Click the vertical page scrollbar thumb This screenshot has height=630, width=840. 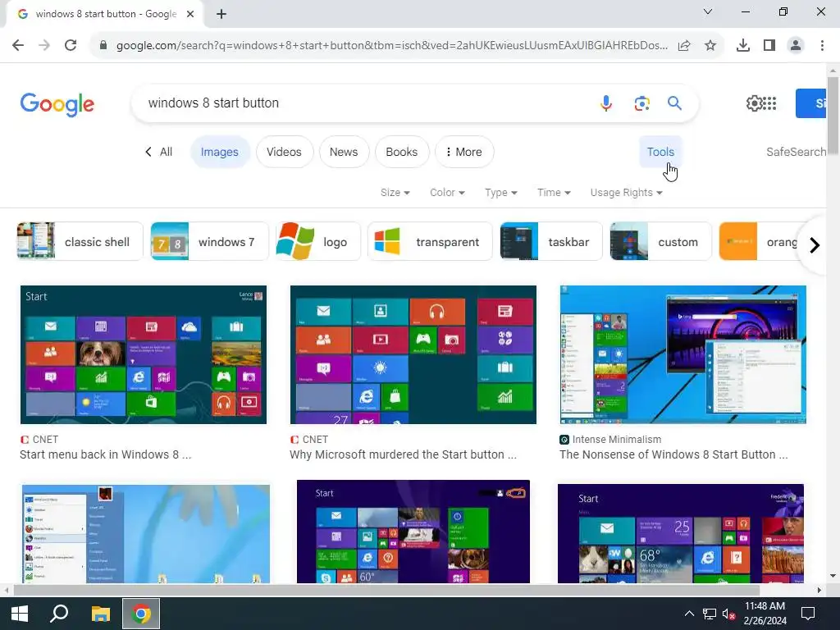click(x=833, y=116)
